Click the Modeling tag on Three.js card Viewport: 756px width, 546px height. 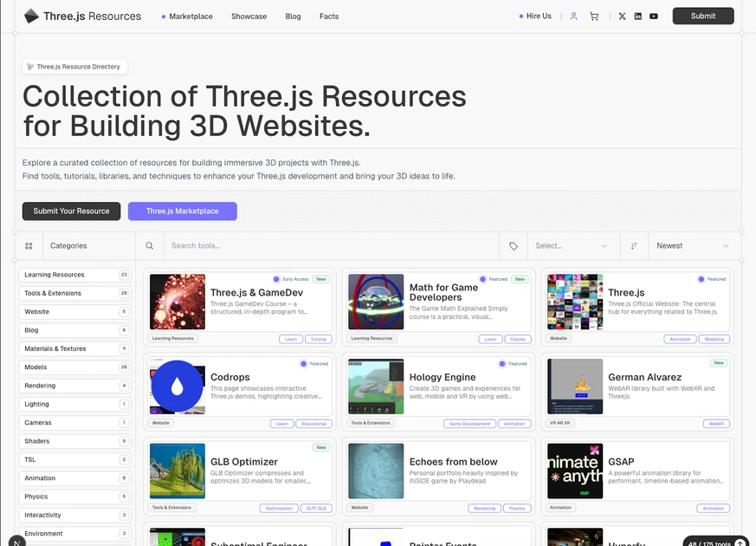click(714, 339)
